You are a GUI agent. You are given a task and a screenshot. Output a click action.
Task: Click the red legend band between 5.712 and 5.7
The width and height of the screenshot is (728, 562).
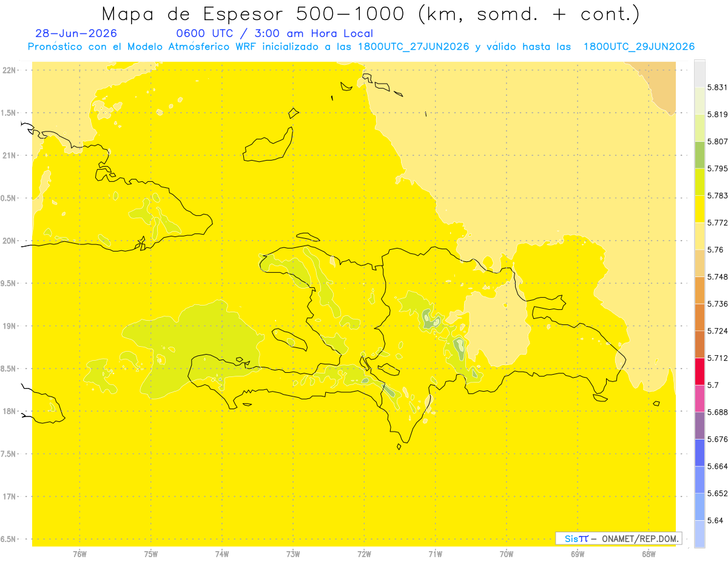699,371
